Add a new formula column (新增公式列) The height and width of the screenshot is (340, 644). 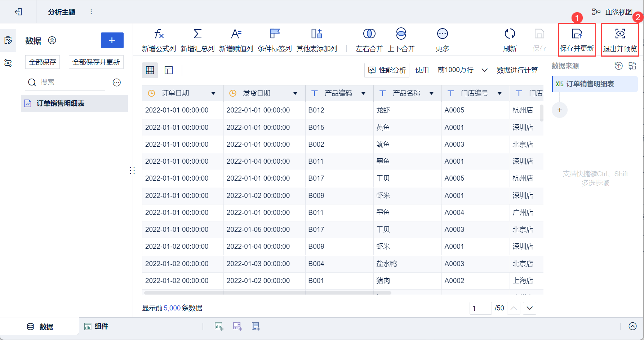pos(159,40)
